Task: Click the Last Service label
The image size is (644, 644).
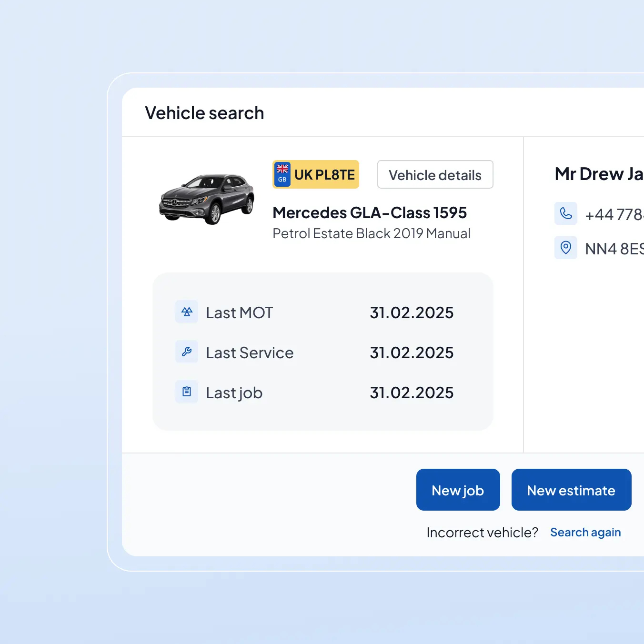Action: point(250,352)
